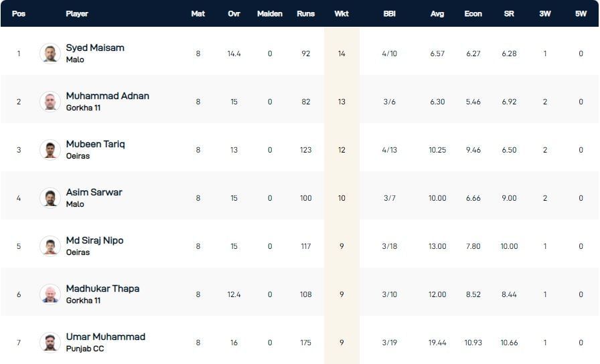
Task: Click the Player column header
Action: pyautogui.click(x=77, y=13)
